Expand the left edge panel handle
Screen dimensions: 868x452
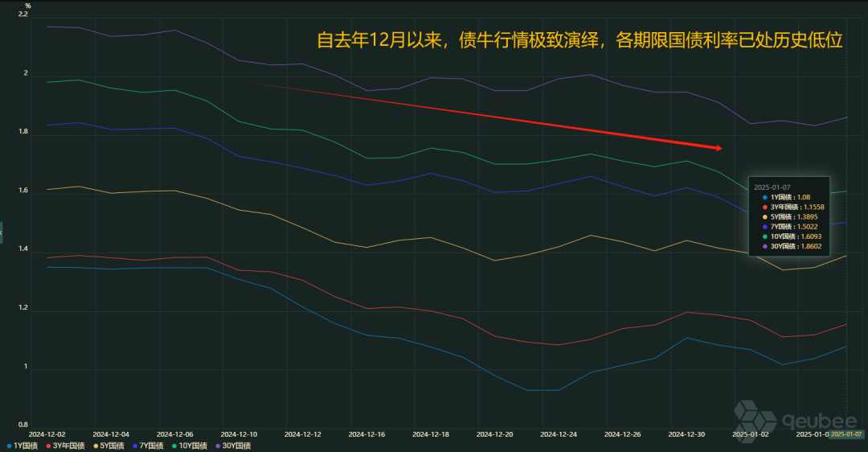(2, 231)
